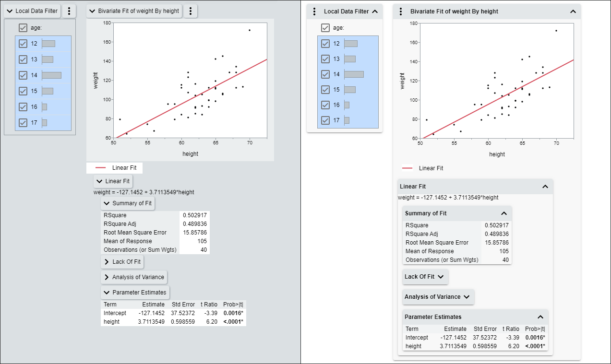Collapse the left Summary of Fit section
This screenshot has width=611, height=364.
[108, 203]
